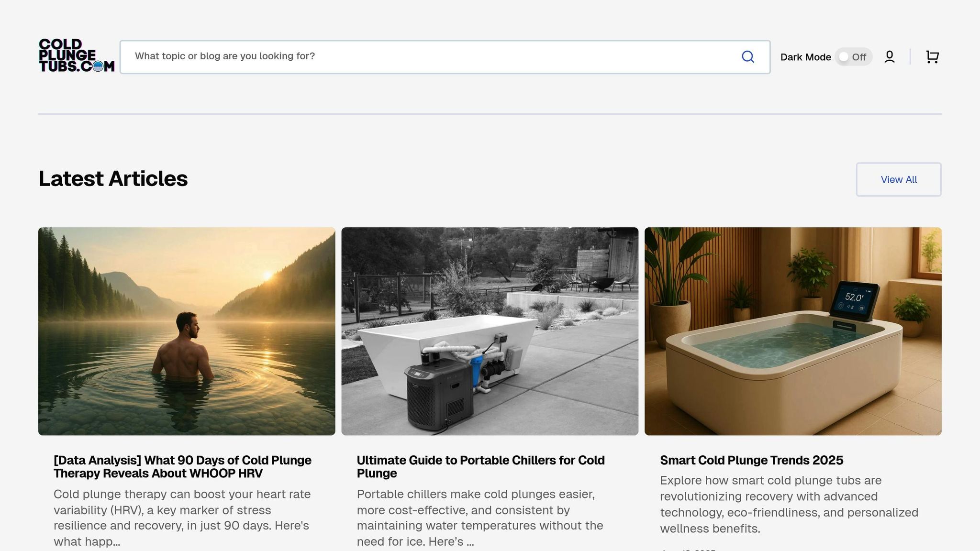Open the user account icon

[889, 57]
